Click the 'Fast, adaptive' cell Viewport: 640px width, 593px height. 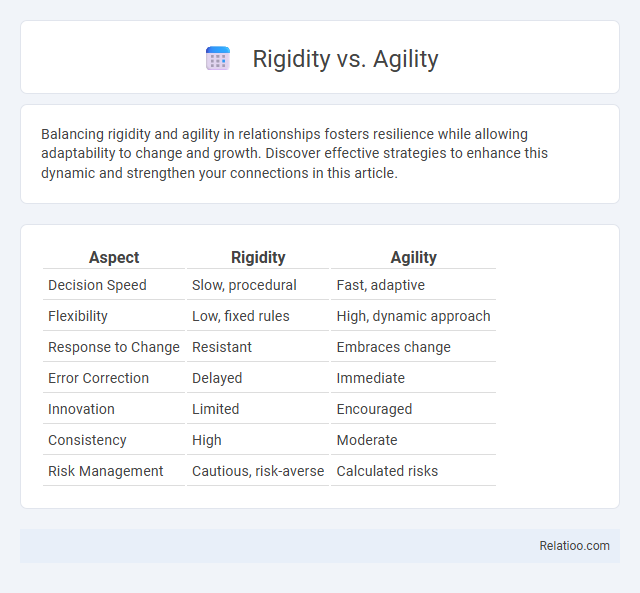(x=413, y=285)
